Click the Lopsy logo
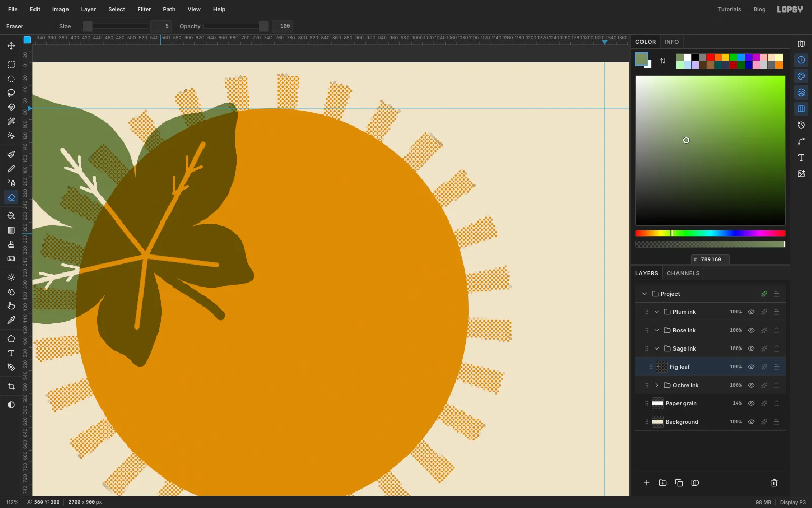 coord(790,9)
